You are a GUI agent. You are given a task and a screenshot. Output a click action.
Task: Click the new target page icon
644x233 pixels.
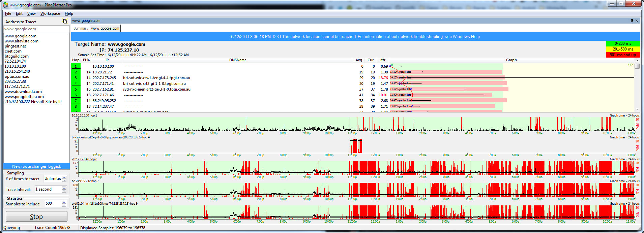pos(65,22)
